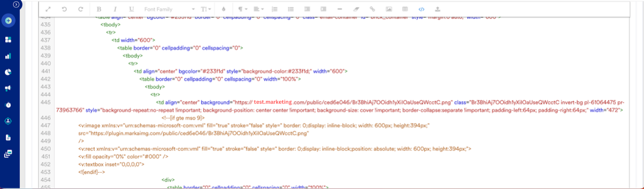
Task: Expand the paragraph format dropdown
Action: (x=242, y=9)
